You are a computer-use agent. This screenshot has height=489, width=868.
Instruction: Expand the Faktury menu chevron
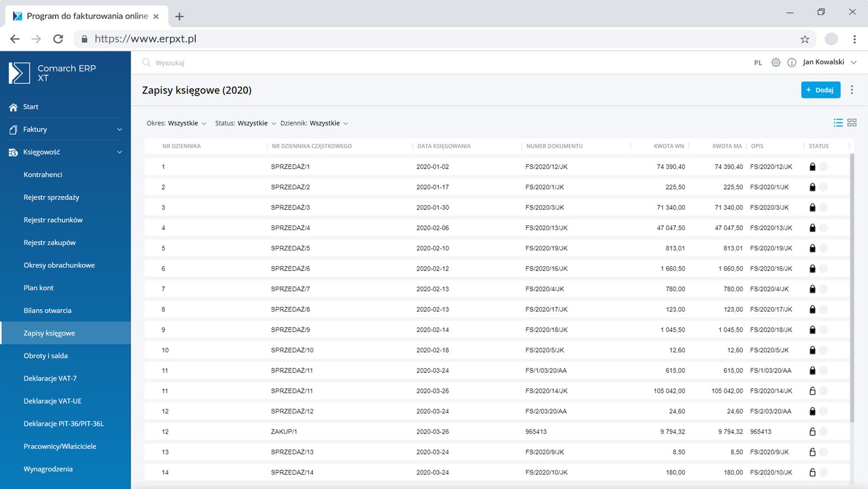tap(120, 130)
